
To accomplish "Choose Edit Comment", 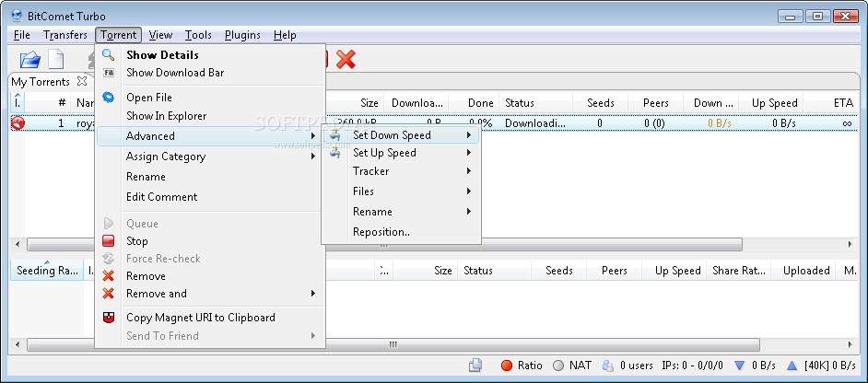I will pyautogui.click(x=210, y=196).
